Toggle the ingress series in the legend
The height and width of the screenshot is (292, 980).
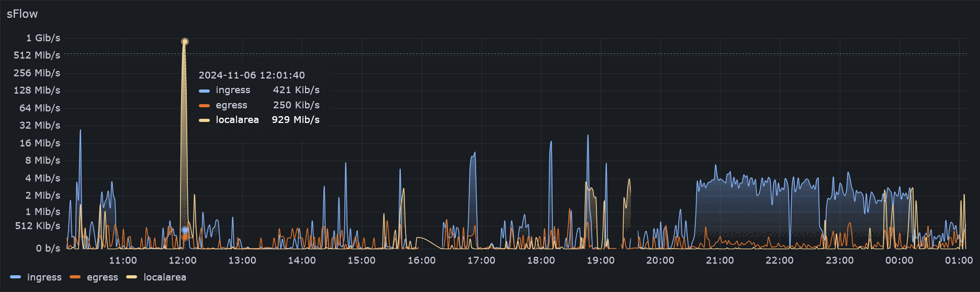pos(44,277)
